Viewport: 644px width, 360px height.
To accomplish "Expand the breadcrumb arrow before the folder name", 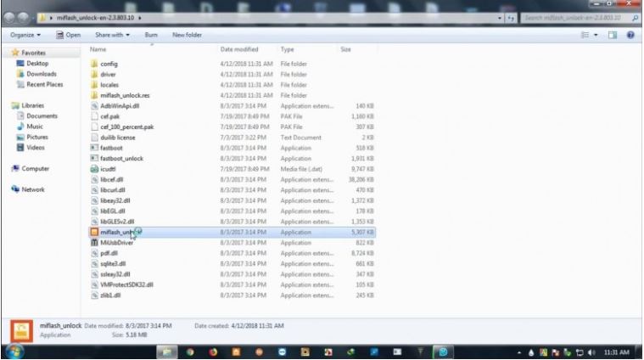I will click(x=52, y=18).
